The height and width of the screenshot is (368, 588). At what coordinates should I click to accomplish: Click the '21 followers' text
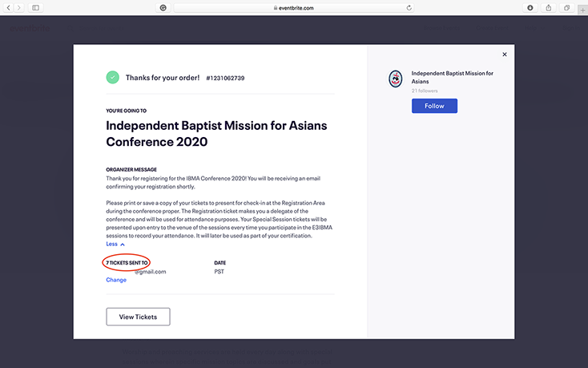[425, 91]
